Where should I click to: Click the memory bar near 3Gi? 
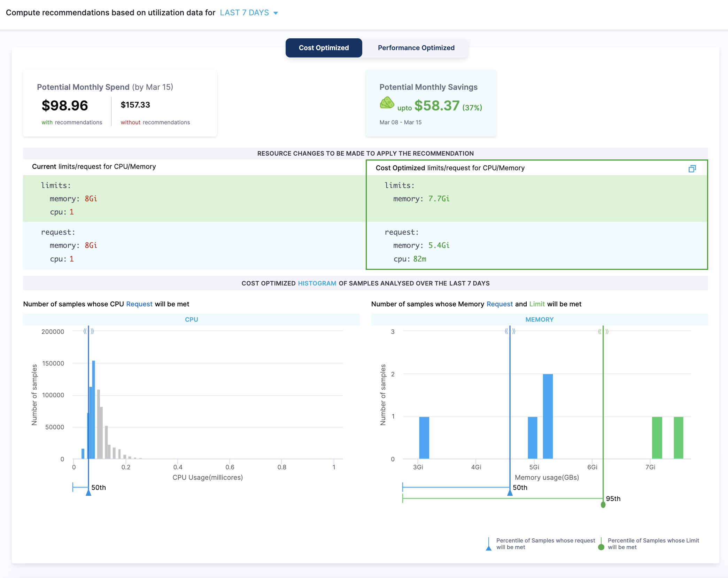click(424, 438)
